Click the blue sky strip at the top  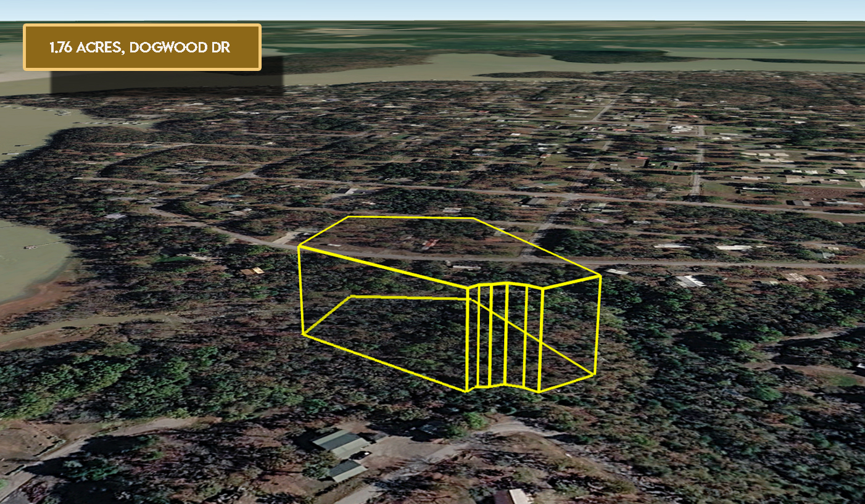(432, 9)
